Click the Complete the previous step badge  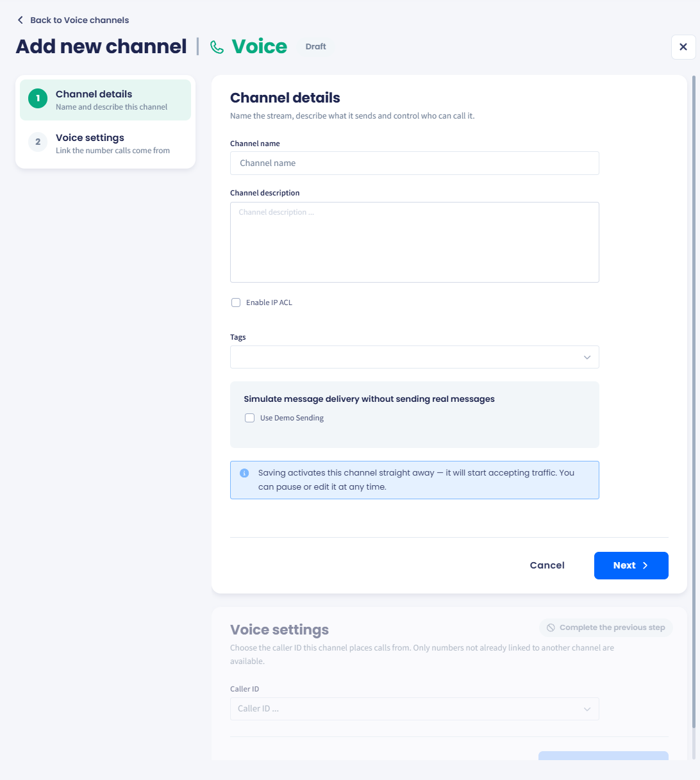coord(606,627)
